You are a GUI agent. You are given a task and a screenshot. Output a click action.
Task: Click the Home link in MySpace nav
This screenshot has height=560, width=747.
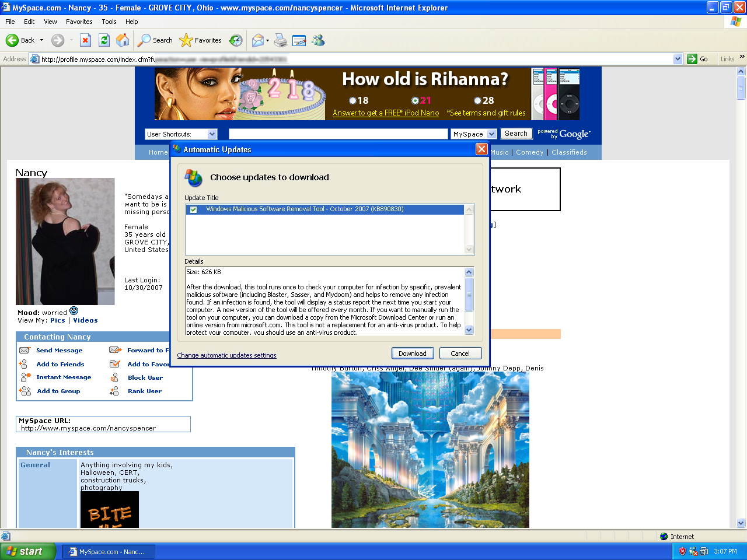click(158, 152)
